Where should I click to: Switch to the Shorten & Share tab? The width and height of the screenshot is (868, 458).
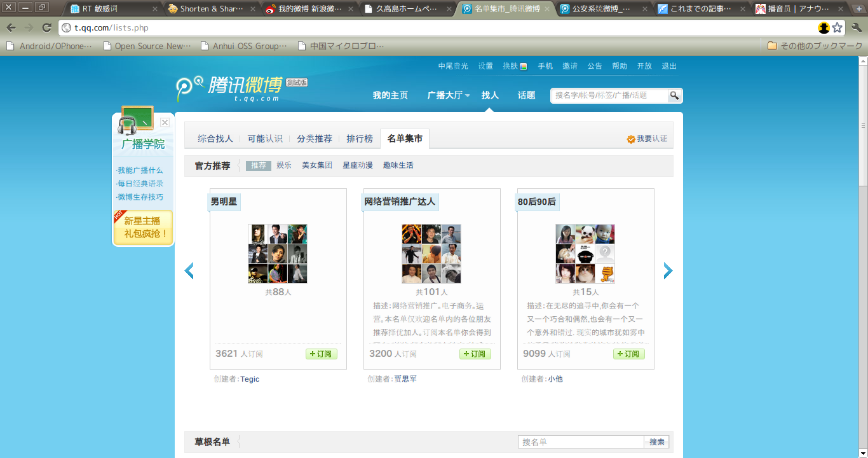[x=212, y=9]
